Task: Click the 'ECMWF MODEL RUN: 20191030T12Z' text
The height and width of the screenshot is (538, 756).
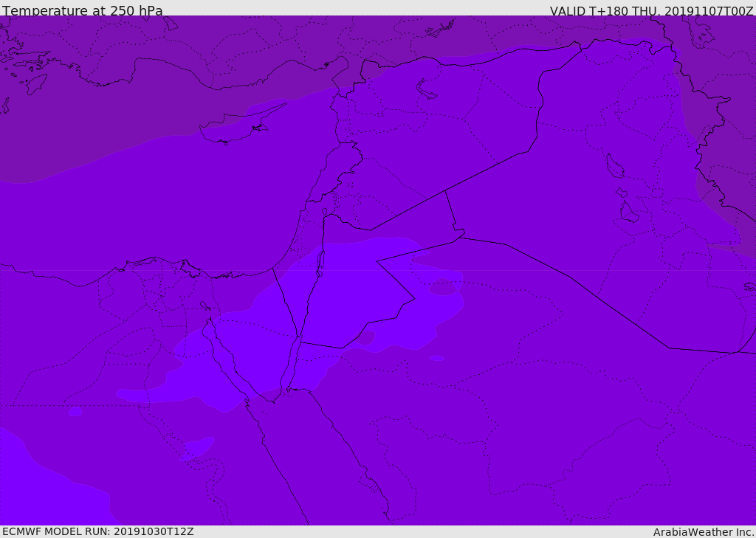Action: [x=98, y=531]
